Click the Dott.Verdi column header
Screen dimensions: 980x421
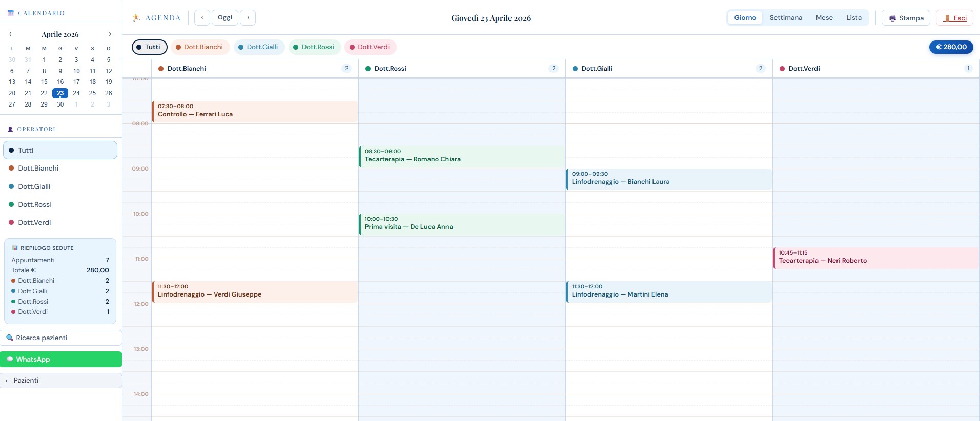click(876, 69)
